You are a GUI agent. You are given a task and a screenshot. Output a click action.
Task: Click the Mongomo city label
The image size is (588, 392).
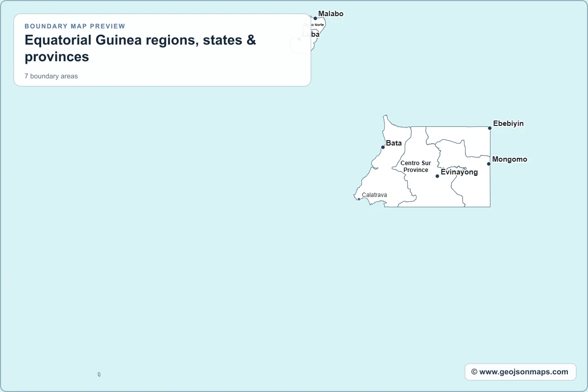[x=510, y=159]
